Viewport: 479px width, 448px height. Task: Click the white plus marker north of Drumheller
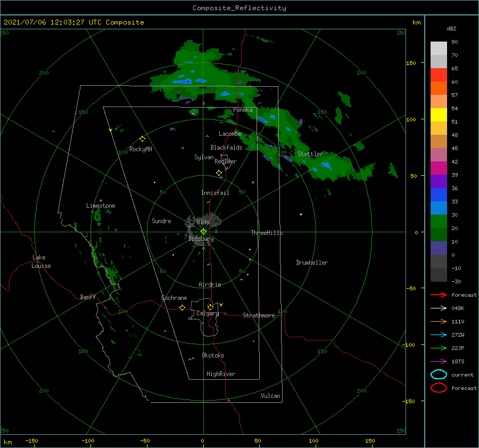(301, 214)
